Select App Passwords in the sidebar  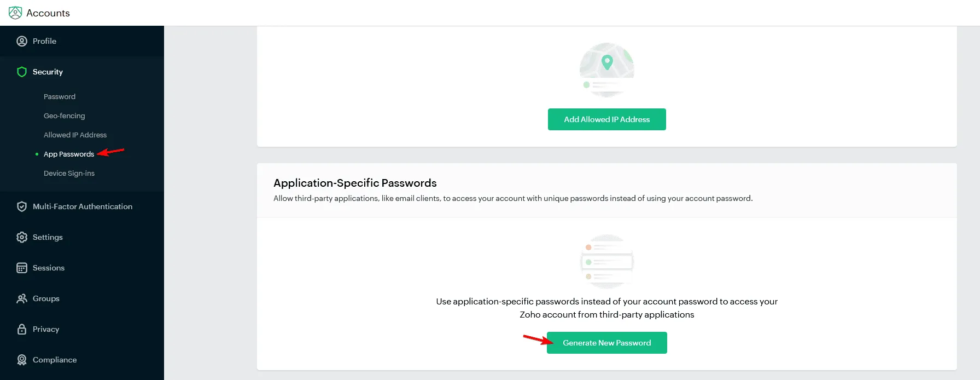(68, 154)
